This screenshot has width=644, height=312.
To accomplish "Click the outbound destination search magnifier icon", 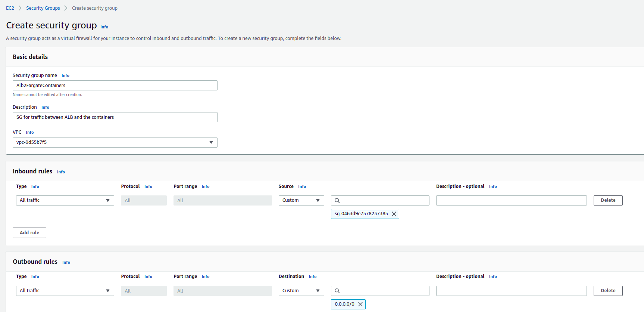I will (x=337, y=291).
